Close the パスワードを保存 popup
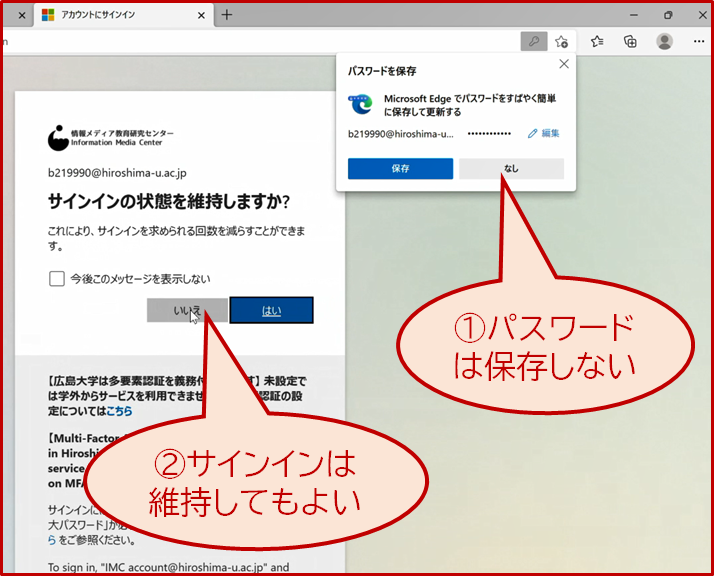 coord(564,64)
